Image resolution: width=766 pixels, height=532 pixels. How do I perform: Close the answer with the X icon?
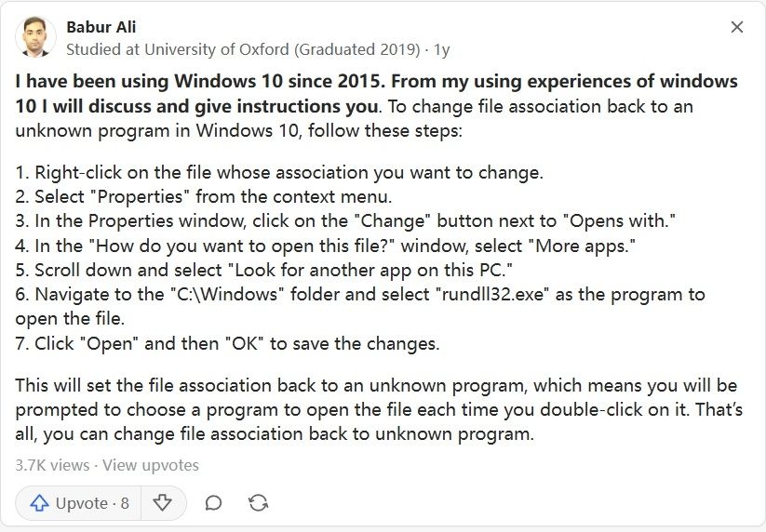(x=737, y=27)
